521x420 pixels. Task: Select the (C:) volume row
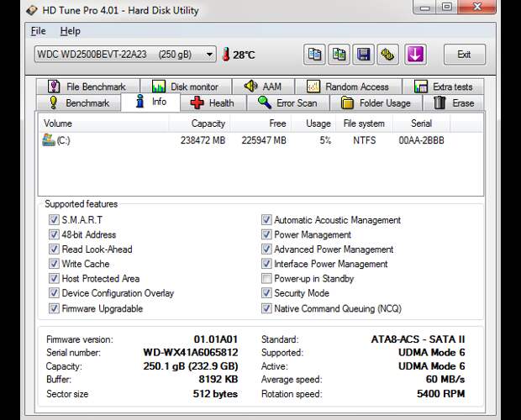(260, 140)
